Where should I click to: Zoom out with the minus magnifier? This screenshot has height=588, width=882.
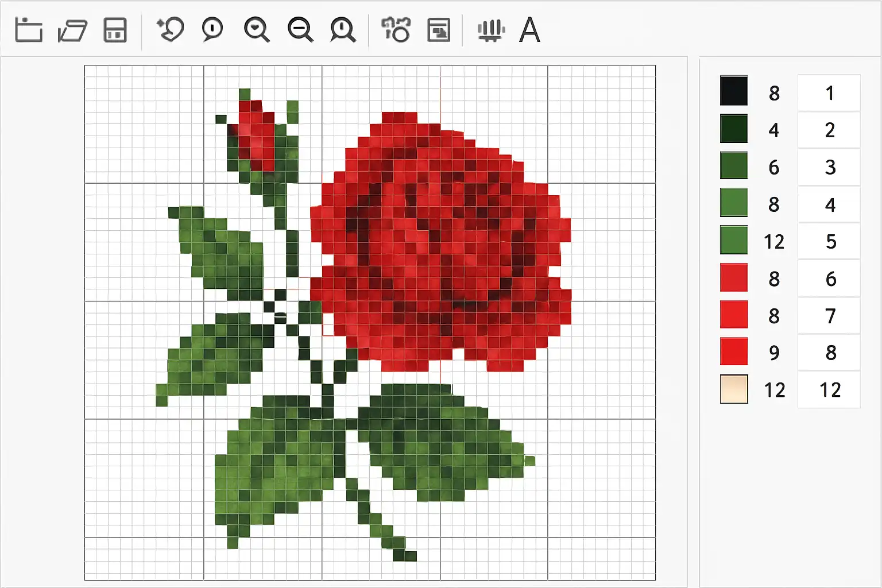[300, 30]
